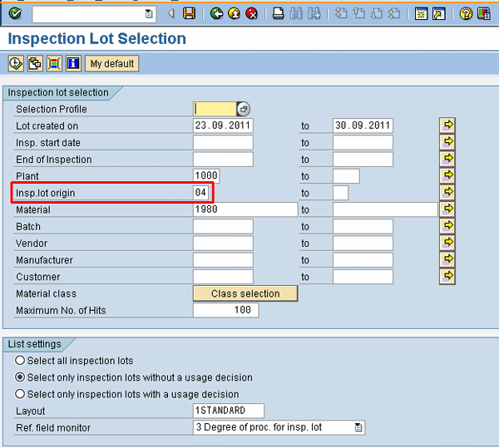Open multiple selection arrow for Material

[447, 209]
